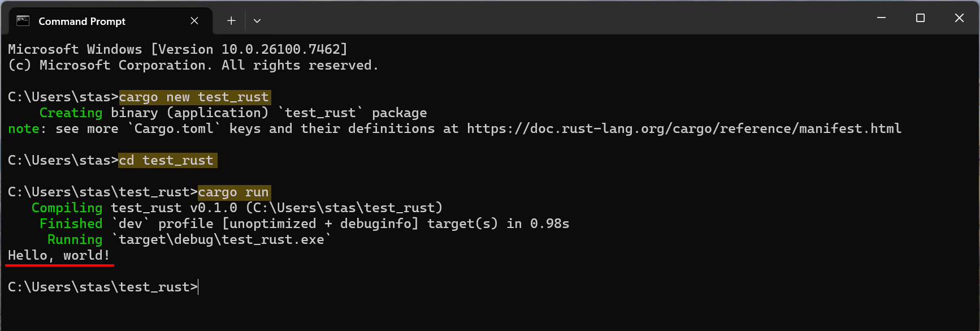This screenshot has height=331, width=980.
Task: Click the highlighted "cargo run" command
Action: tap(233, 192)
